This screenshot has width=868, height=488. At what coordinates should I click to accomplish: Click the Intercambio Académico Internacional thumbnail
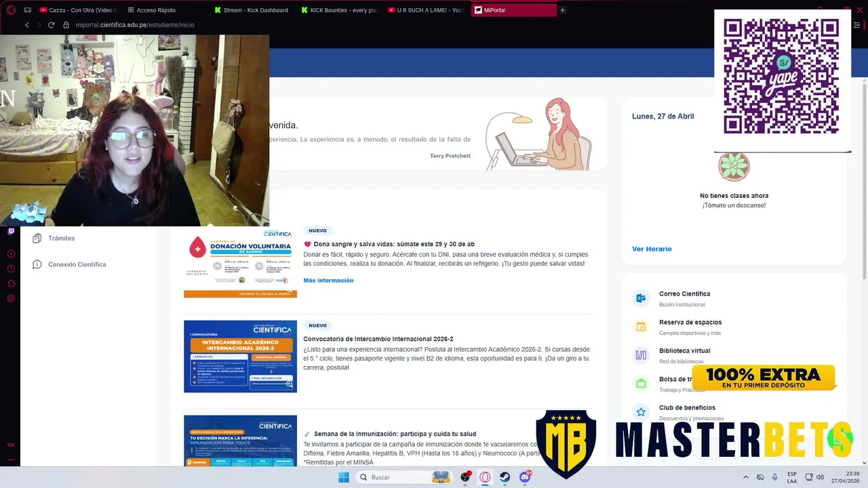coord(240,357)
